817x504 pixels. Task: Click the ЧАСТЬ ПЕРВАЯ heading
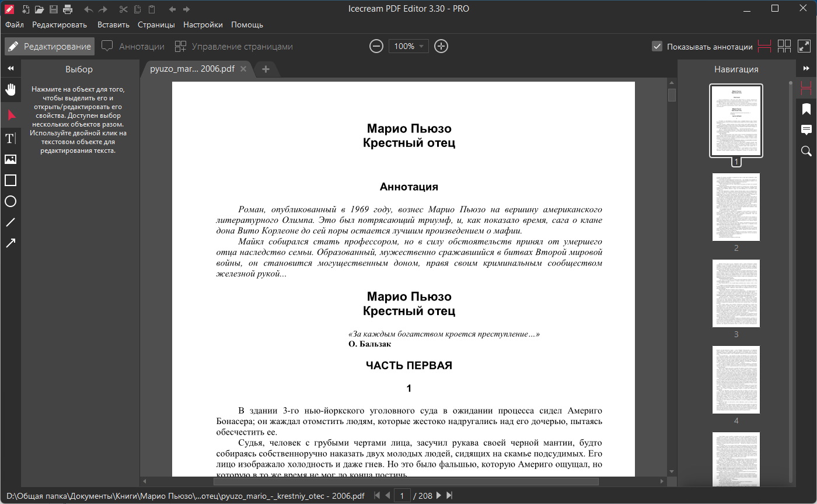[408, 366]
